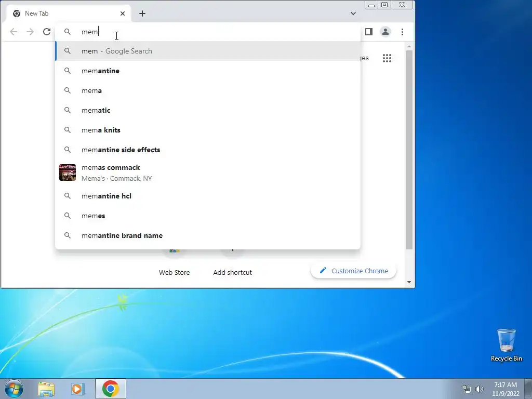Click the scrollbar down arrow
This screenshot has width=532, height=399.
(409, 282)
